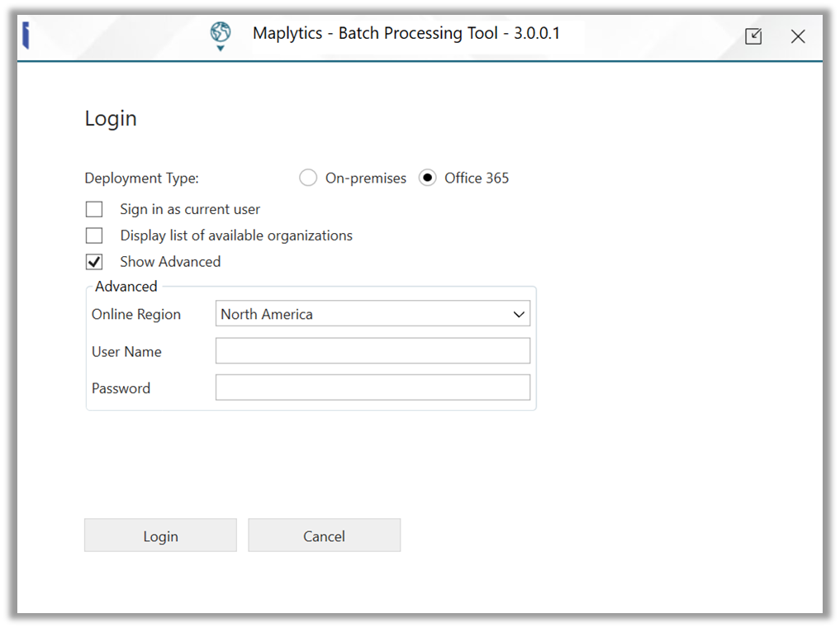Click the Deployment Type label

tap(141, 178)
